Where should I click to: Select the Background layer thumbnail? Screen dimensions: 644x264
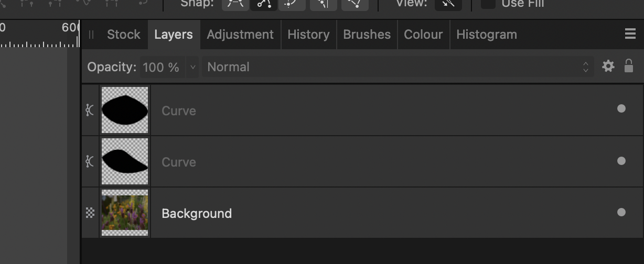point(125,213)
